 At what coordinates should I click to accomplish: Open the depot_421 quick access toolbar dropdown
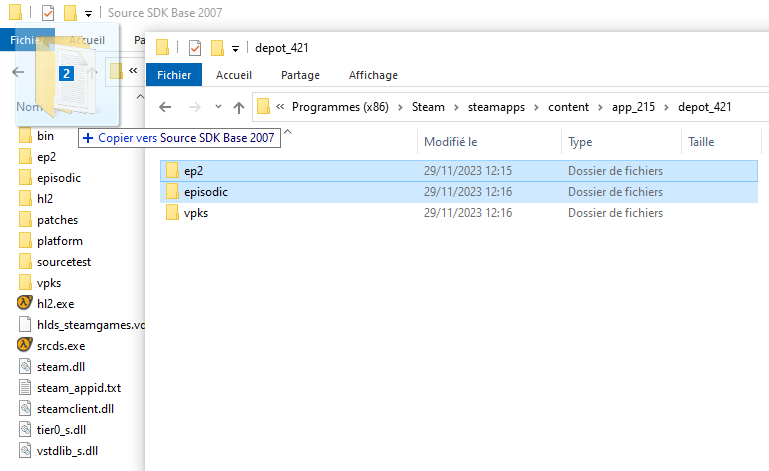pos(235,48)
